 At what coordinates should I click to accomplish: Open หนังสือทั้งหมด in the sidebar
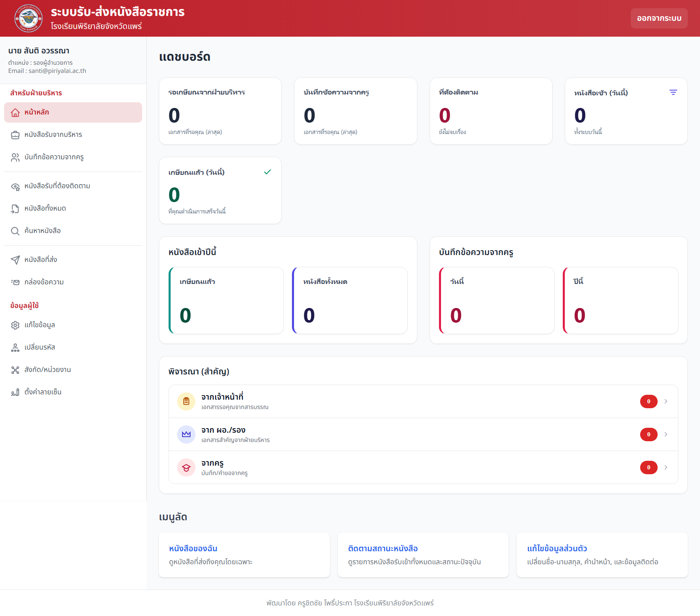click(45, 209)
